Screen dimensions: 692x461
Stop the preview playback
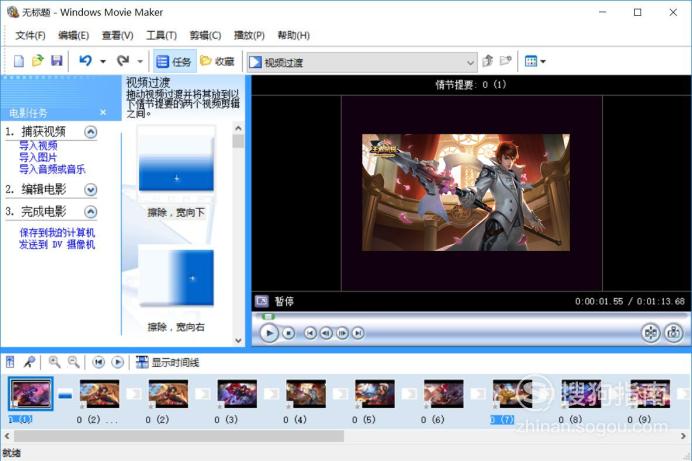(289, 333)
